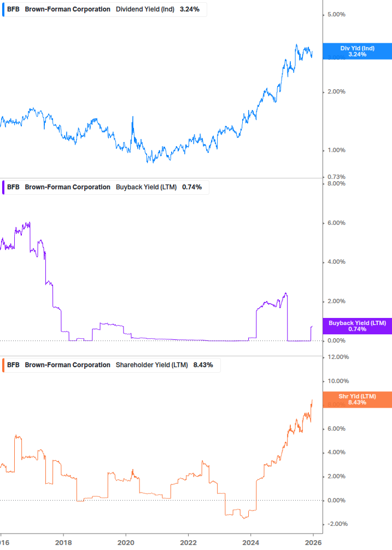Image resolution: width=392 pixels, height=550 pixels.
Task: Click the -2.00% tick on the shareholder yield axis
Action: click(338, 524)
